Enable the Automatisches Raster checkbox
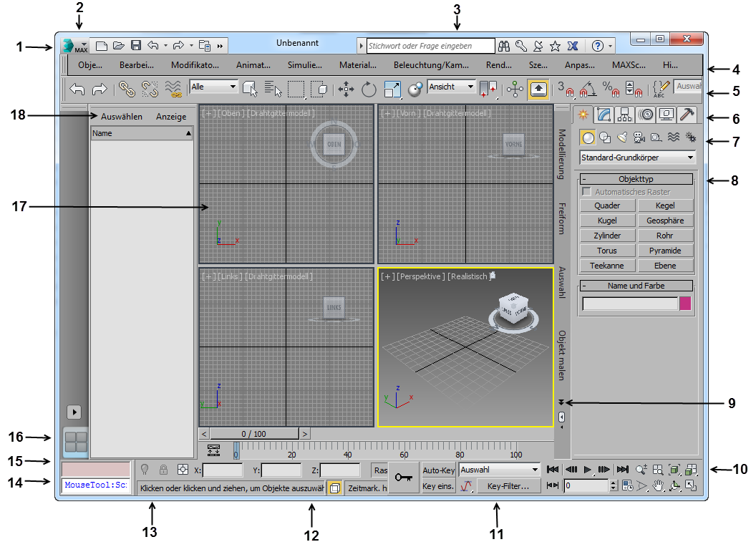The height and width of the screenshot is (547, 756). tap(587, 192)
